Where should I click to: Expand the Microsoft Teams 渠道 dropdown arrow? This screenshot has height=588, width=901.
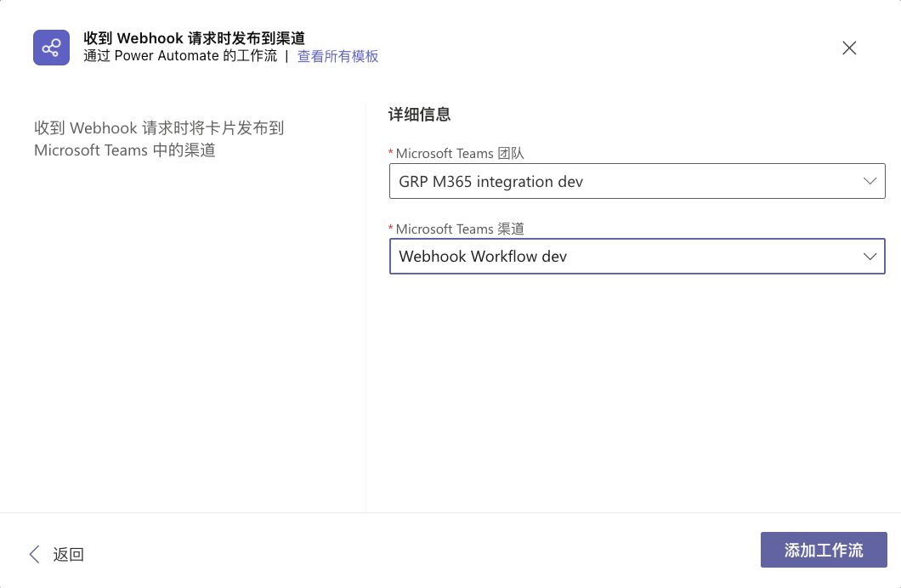(x=870, y=257)
